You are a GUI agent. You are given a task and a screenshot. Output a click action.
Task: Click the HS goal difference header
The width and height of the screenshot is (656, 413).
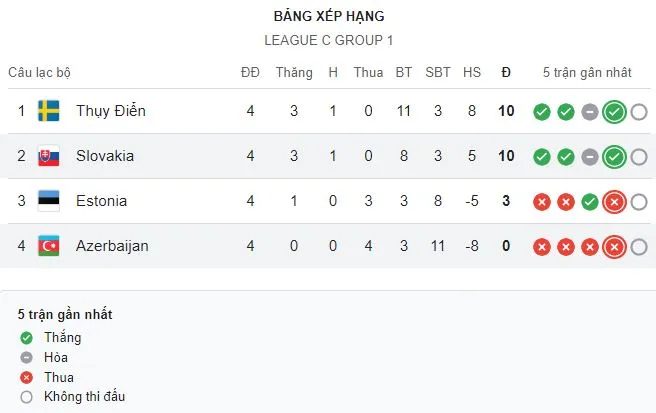472,72
